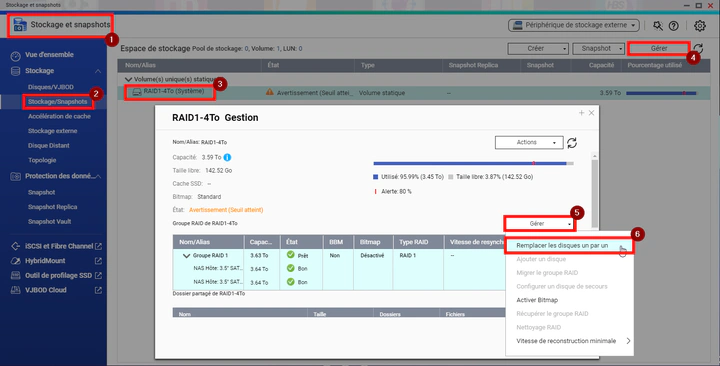The image size is (720, 366).
Task: Click the RAID 1 type cell
Action: tap(407, 255)
